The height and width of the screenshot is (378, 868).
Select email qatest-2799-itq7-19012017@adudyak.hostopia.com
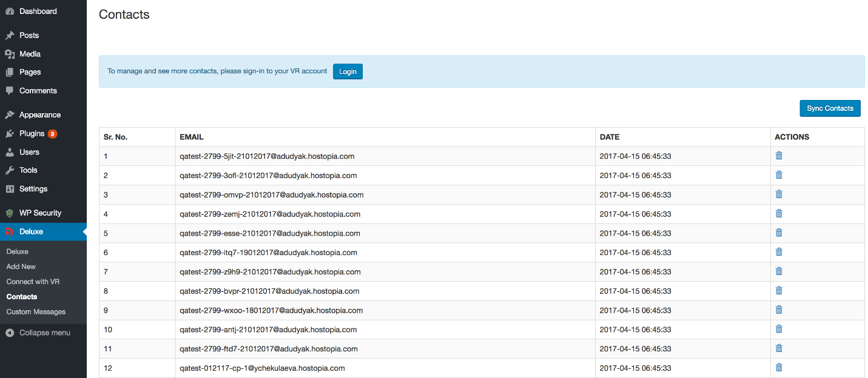coord(269,253)
